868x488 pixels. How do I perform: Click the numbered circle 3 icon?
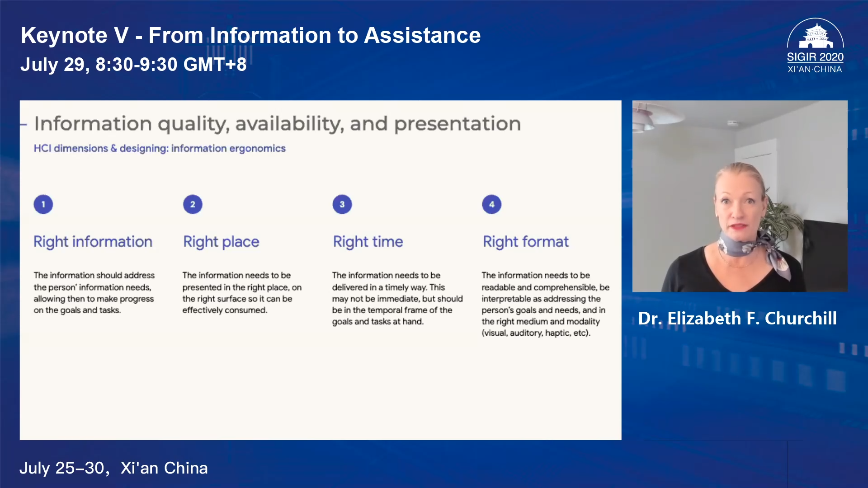pyautogui.click(x=342, y=204)
